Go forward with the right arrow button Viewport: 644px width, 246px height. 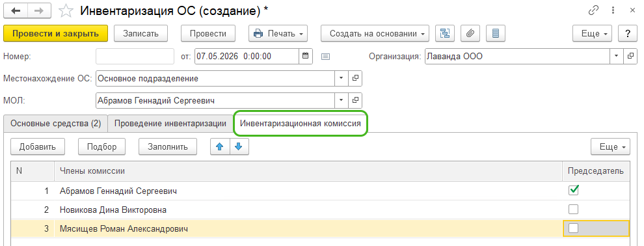point(39,10)
